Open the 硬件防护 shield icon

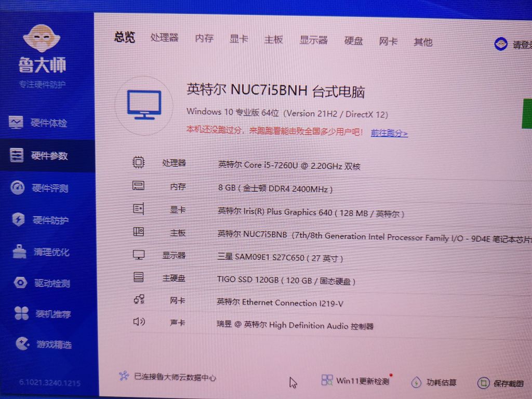(x=18, y=219)
